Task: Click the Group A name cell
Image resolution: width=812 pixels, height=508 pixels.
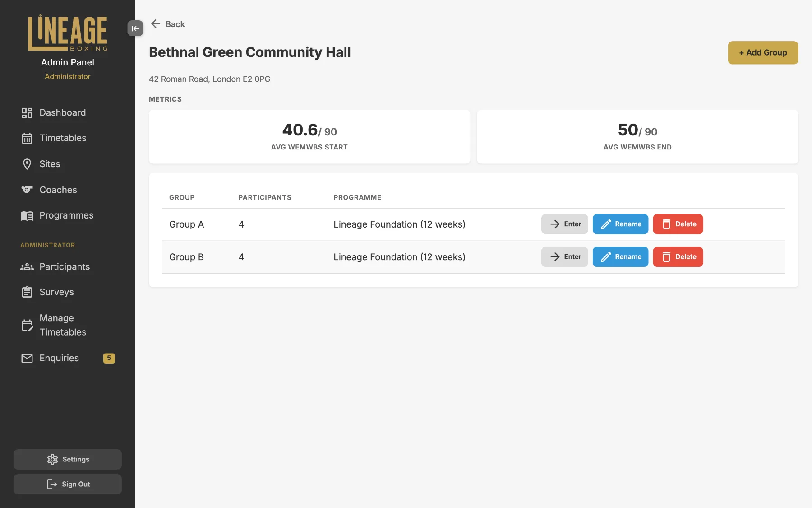Action: 186,224
